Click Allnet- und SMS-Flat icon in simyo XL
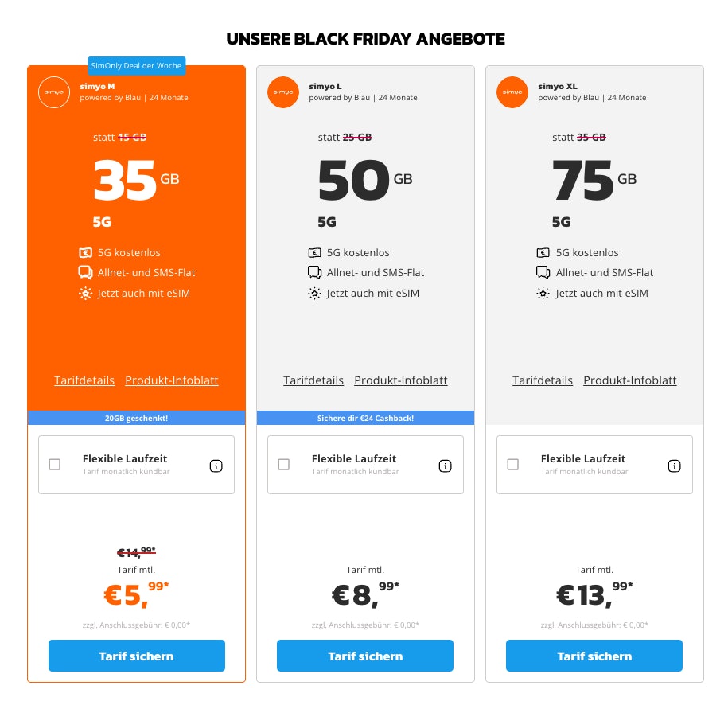Screen dimensions: 728x709 (543, 273)
